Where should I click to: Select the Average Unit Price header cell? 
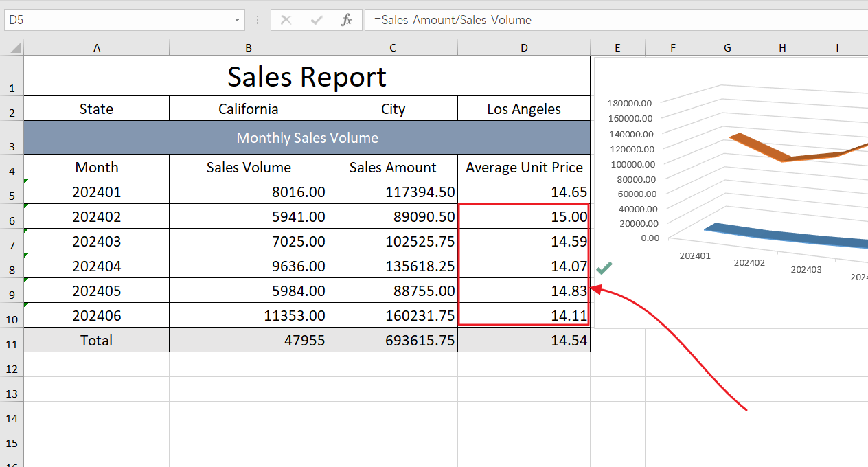coord(524,168)
